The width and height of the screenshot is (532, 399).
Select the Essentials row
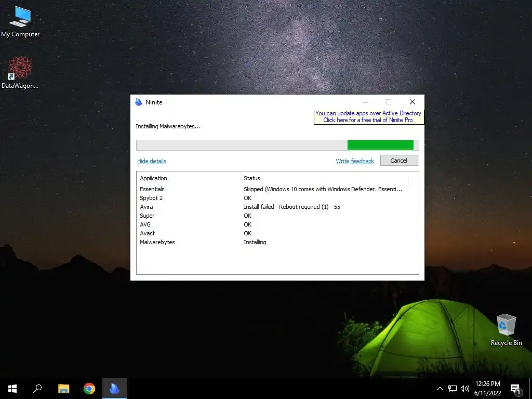[277, 189]
